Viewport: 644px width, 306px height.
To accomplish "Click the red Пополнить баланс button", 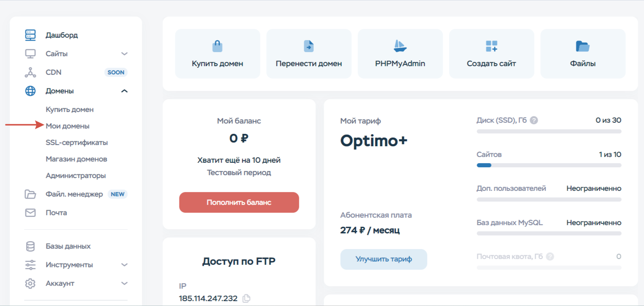I will tap(239, 202).
